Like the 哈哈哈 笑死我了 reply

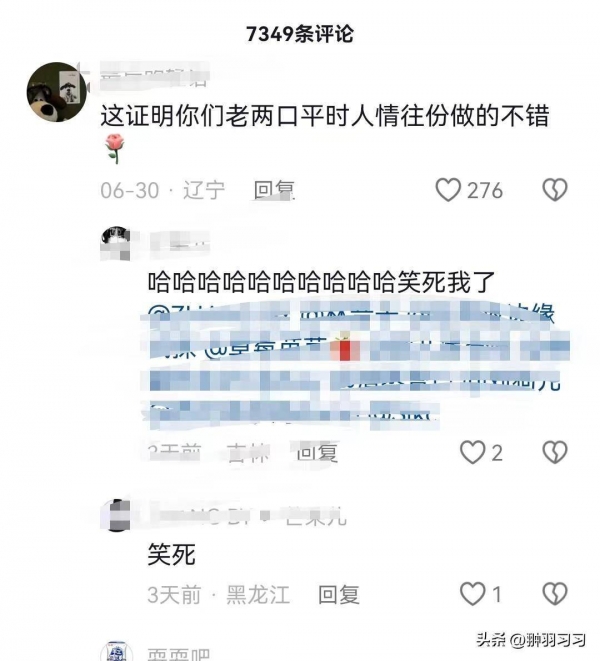pyautogui.click(x=472, y=452)
